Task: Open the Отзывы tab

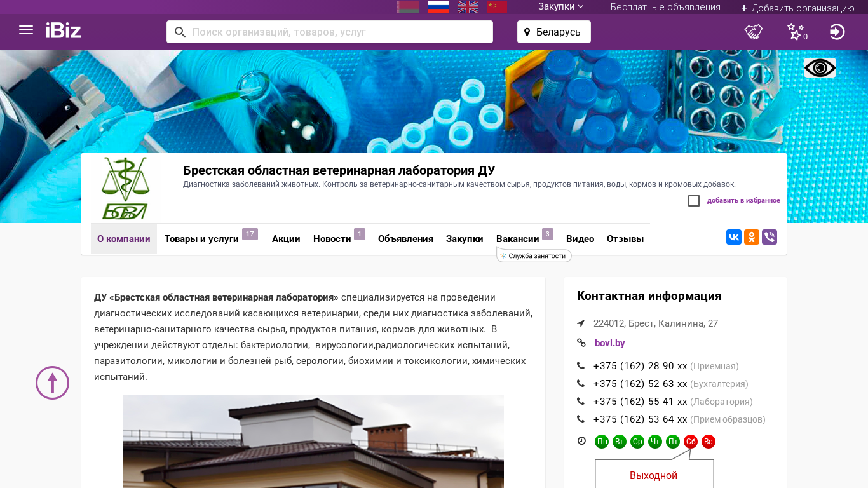Action: pyautogui.click(x=625, y=239)
